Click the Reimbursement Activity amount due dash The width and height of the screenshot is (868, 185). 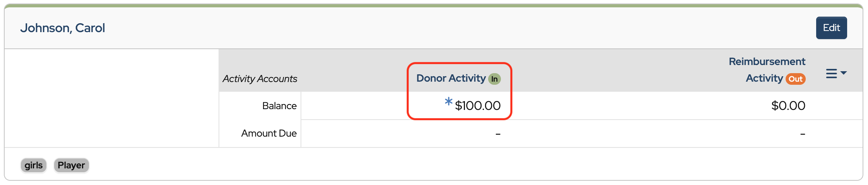(x=803, y=134)
